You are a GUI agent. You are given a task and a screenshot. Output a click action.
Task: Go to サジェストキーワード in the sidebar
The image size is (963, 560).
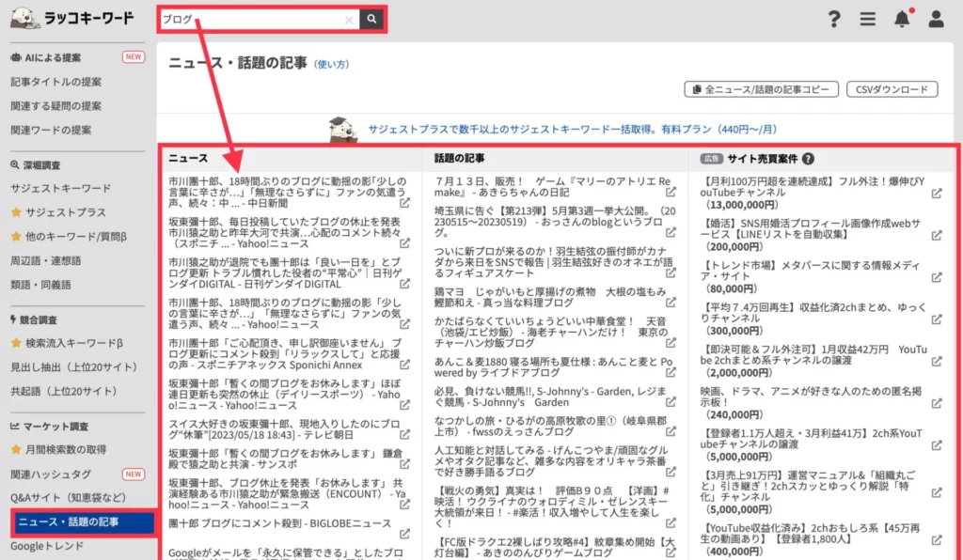61,188
